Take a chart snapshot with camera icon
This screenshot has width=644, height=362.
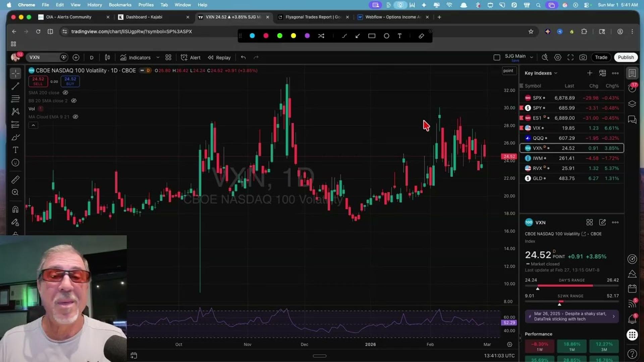pyautogui.click(x=583, y=57)
